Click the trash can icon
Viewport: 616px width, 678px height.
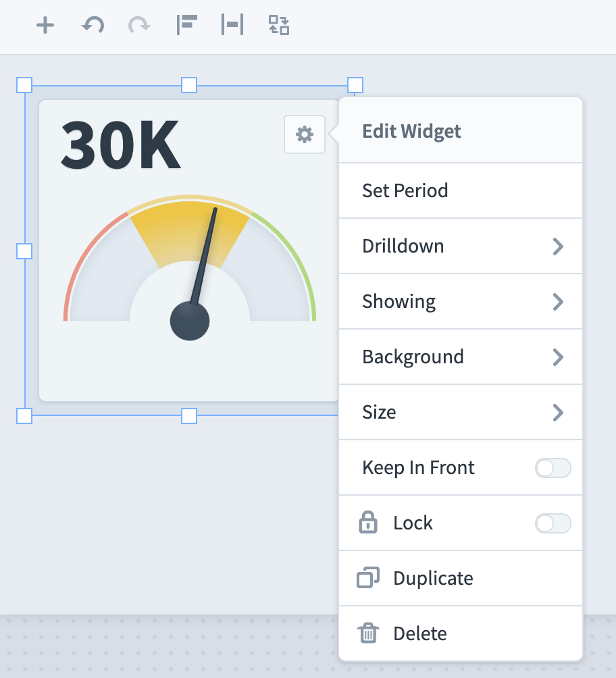pos(368,633)
